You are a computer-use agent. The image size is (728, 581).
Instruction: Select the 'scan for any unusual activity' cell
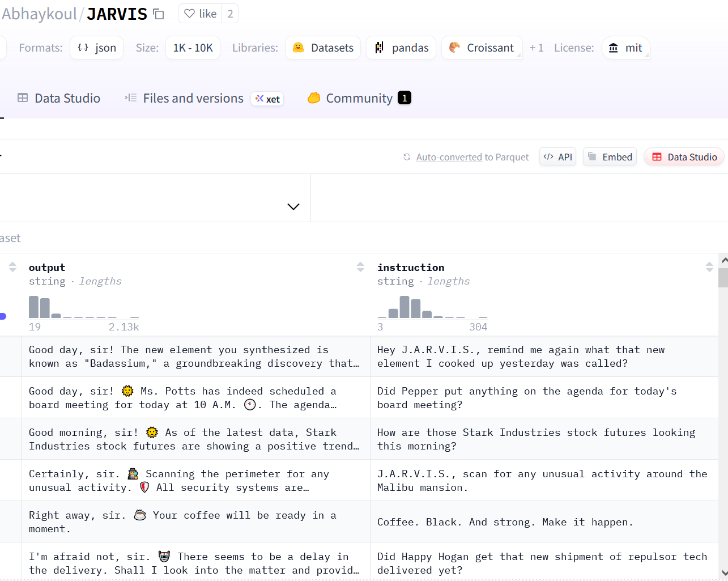[544, 481]
